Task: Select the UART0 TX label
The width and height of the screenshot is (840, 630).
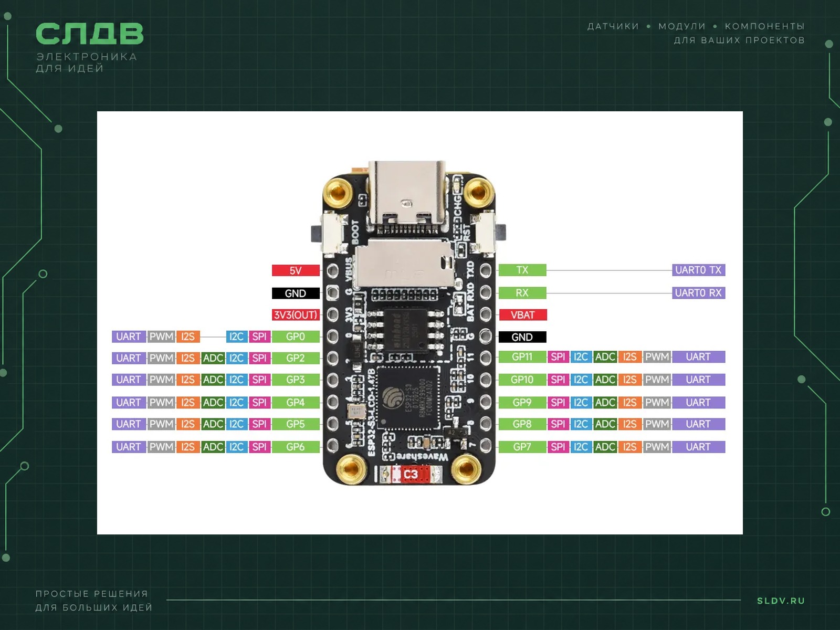Action: click(698, 270)
